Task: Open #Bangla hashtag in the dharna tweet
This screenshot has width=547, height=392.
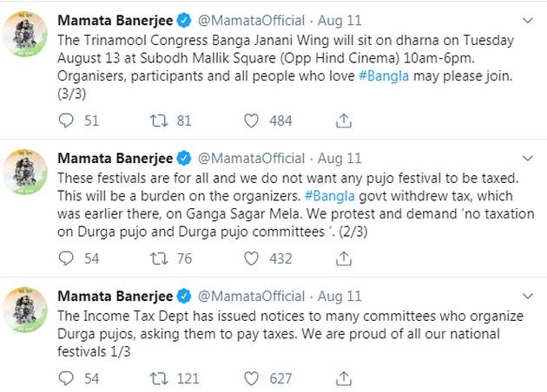Action: [384, 76]
